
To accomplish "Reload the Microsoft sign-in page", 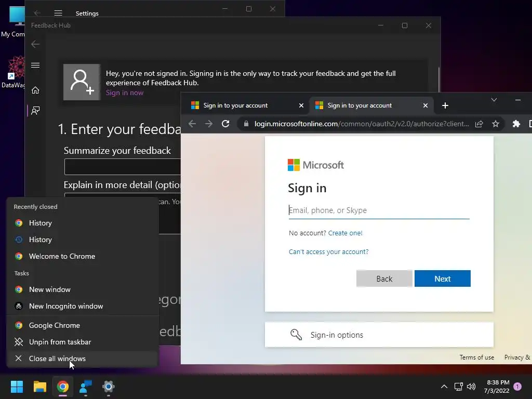I will click(x=225, y=124).
